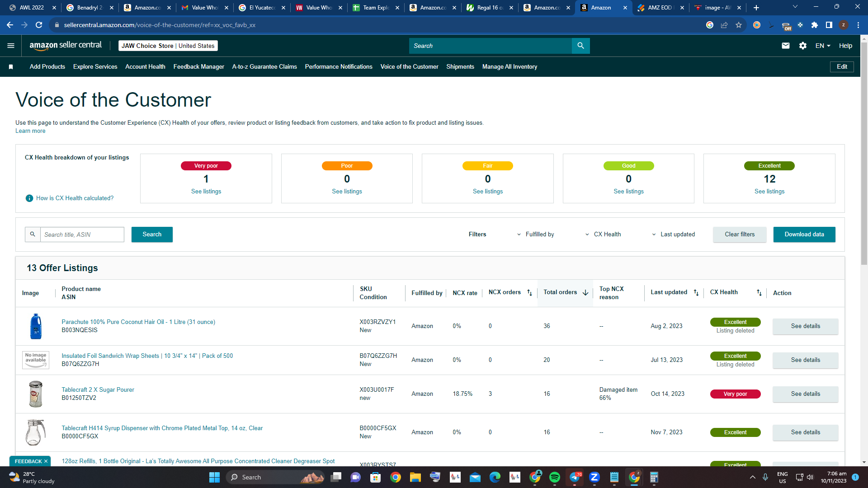
Task: Click the Learn more link
Action: (x=30, y=131)
